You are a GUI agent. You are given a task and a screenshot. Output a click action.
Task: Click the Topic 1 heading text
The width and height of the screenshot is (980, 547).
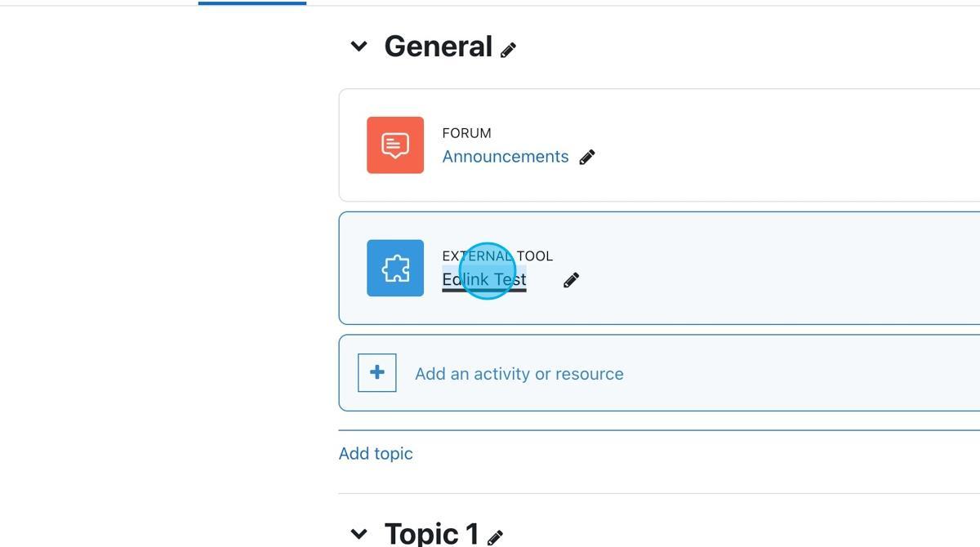tap(431, 534)
